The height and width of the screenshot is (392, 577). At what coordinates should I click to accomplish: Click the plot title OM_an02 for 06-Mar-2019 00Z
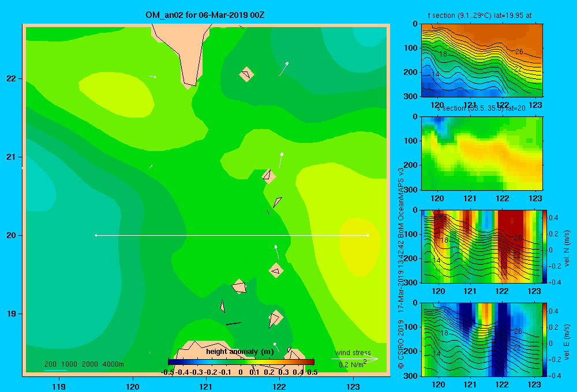click(205, 15)
